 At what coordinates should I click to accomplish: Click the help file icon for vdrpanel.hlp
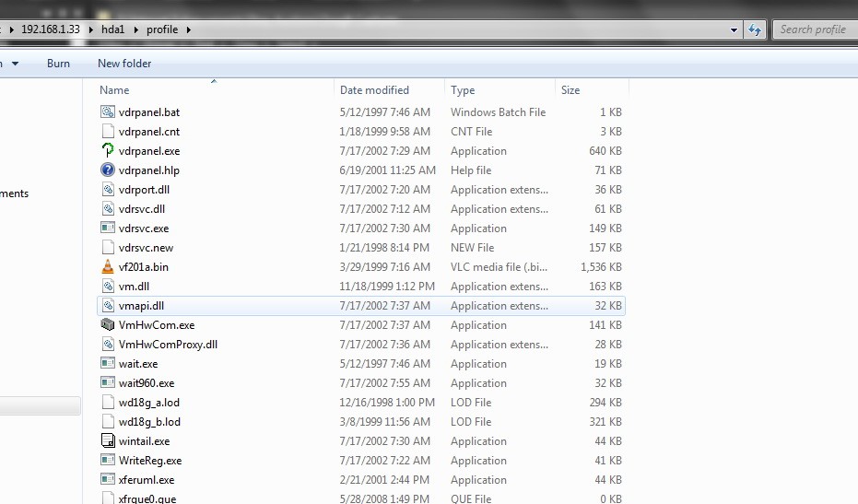point(109,170)
